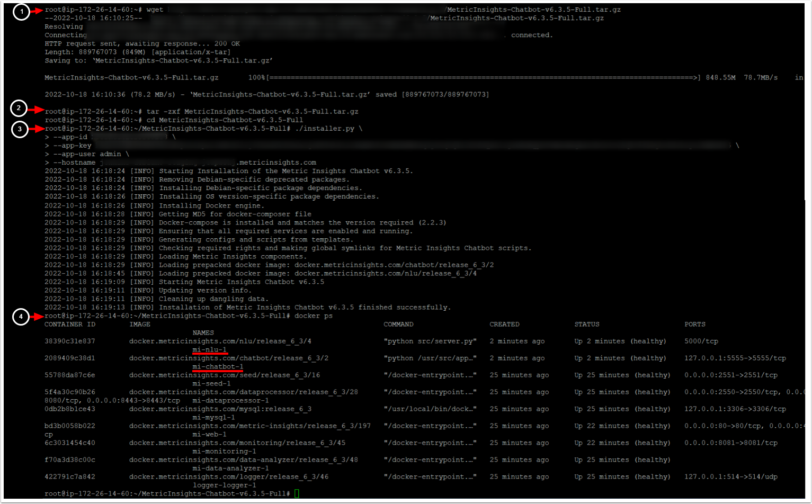
Task: Click the docker.metricinsights.com/seed/release_6_3/16 image name
Action: pos(225,375)
